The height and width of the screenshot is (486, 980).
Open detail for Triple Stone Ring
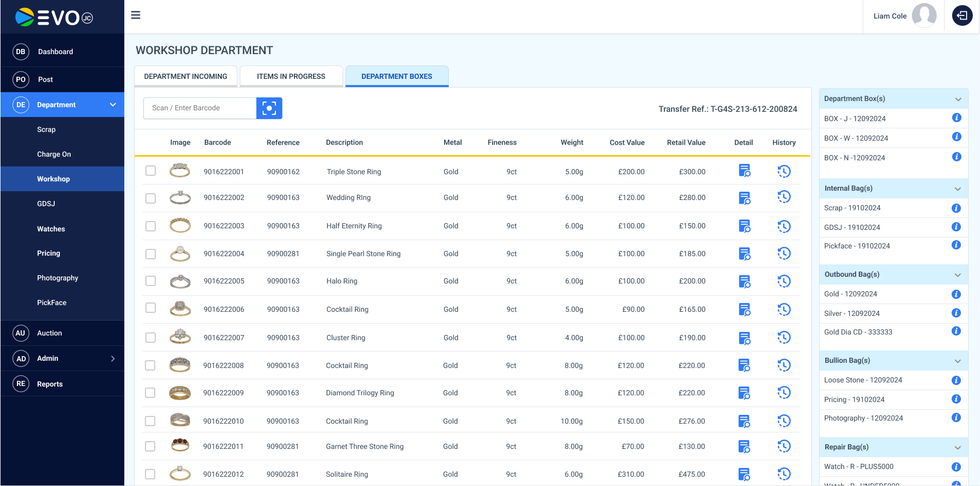744,171
